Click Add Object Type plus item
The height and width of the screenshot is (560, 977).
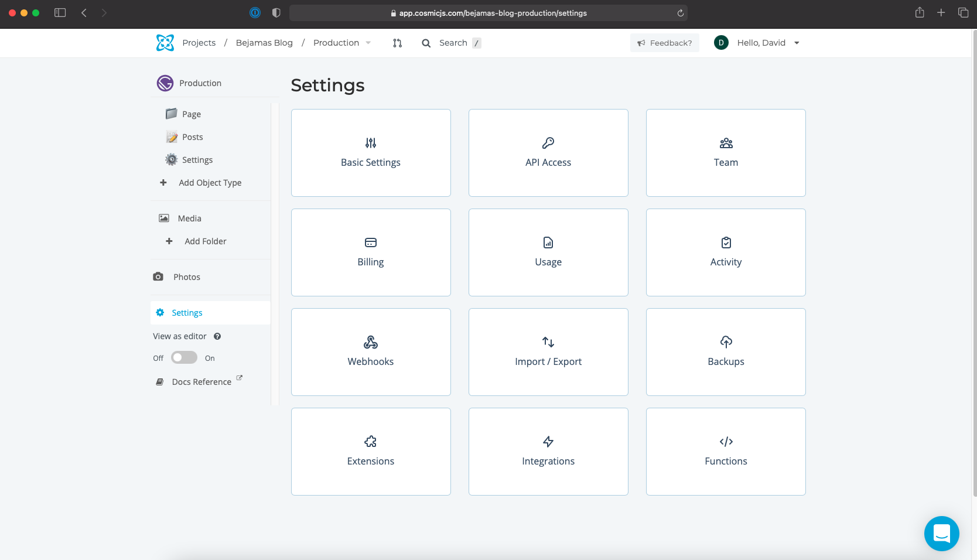pos(201,183)
